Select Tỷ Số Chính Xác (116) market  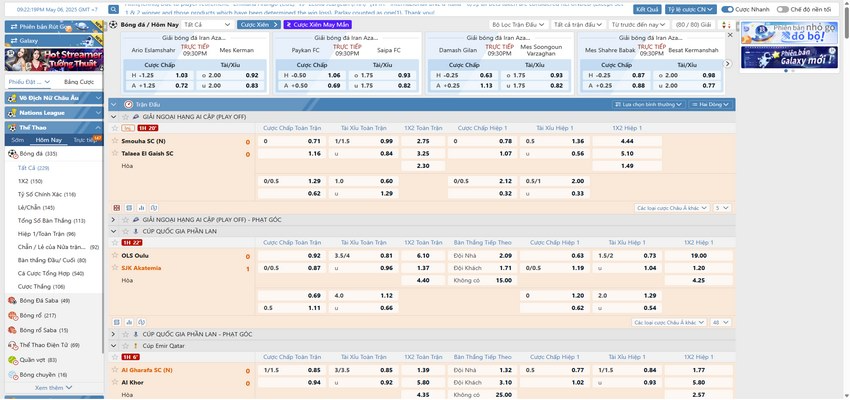click(x=47, y=194)
